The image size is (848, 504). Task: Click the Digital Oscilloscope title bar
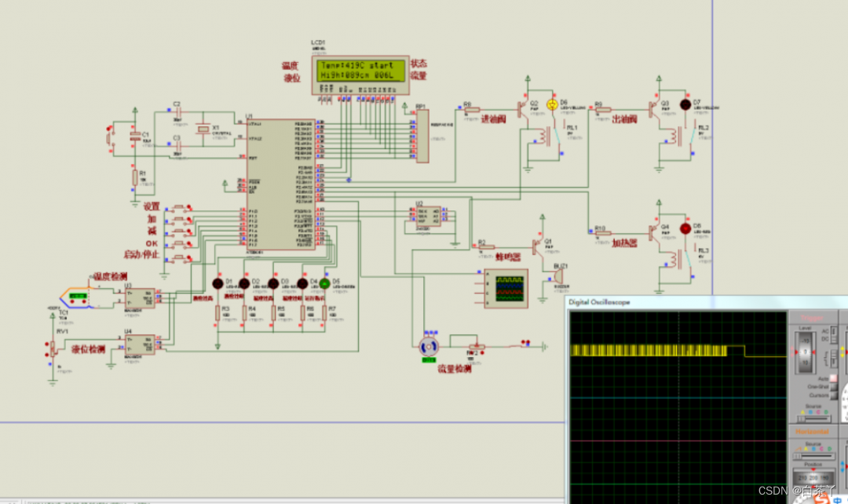tap(707, 302)
